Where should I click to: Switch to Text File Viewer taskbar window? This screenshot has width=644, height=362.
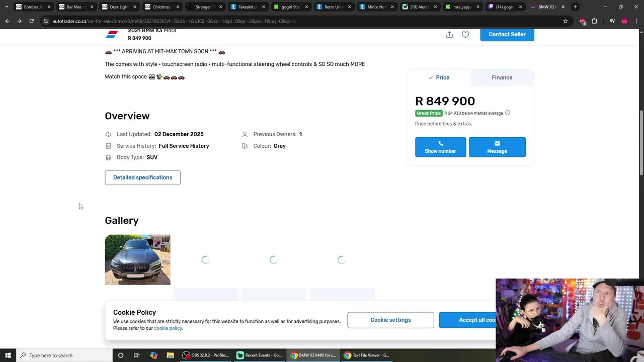click(x=366, y=355)
